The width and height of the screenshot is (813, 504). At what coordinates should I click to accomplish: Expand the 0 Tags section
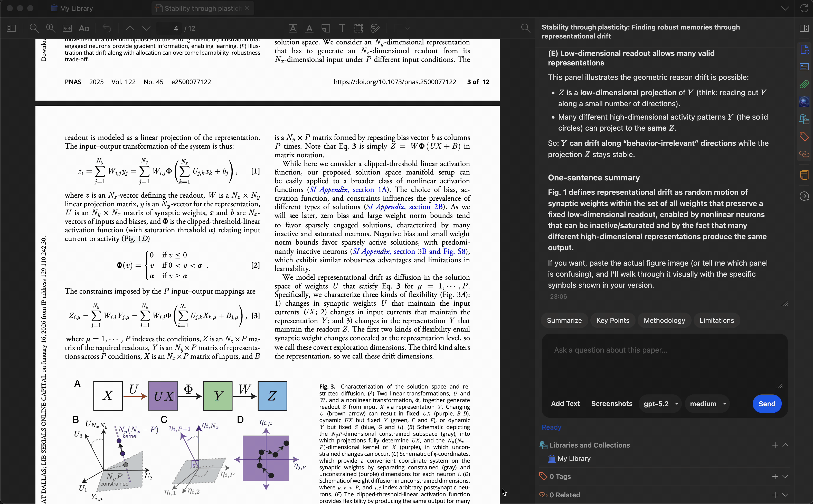coord(785,476)
